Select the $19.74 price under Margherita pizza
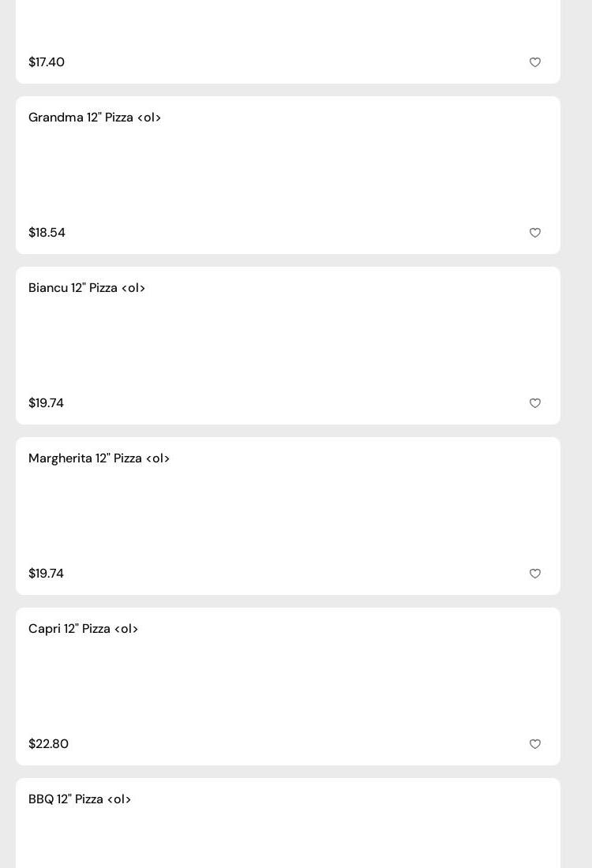Screen dimensions: 592x868 (x=46, y=574)
